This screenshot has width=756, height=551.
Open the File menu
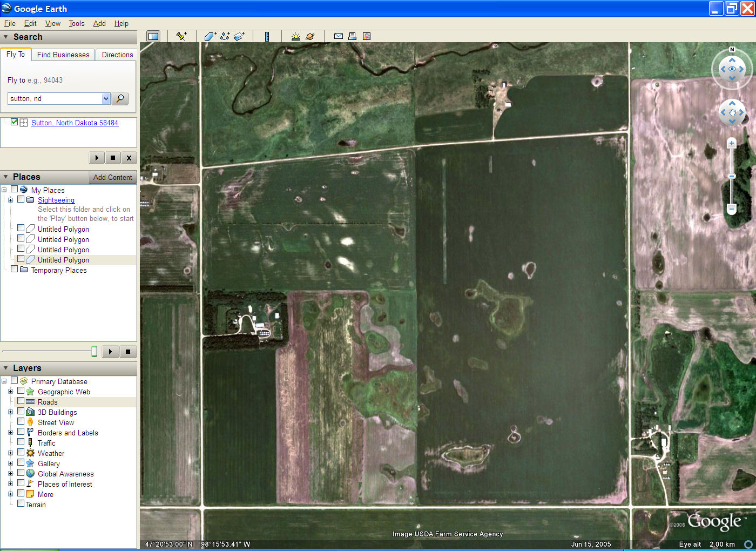10,23
